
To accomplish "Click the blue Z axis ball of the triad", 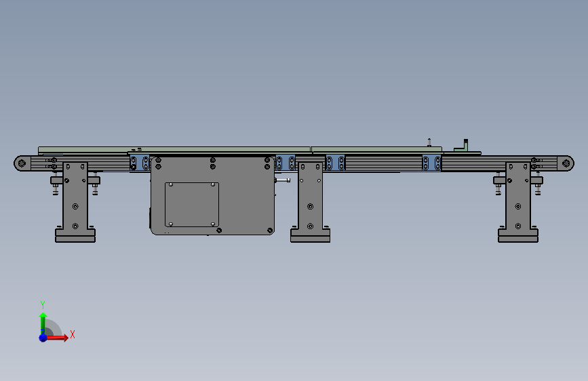I will (43, 338).
